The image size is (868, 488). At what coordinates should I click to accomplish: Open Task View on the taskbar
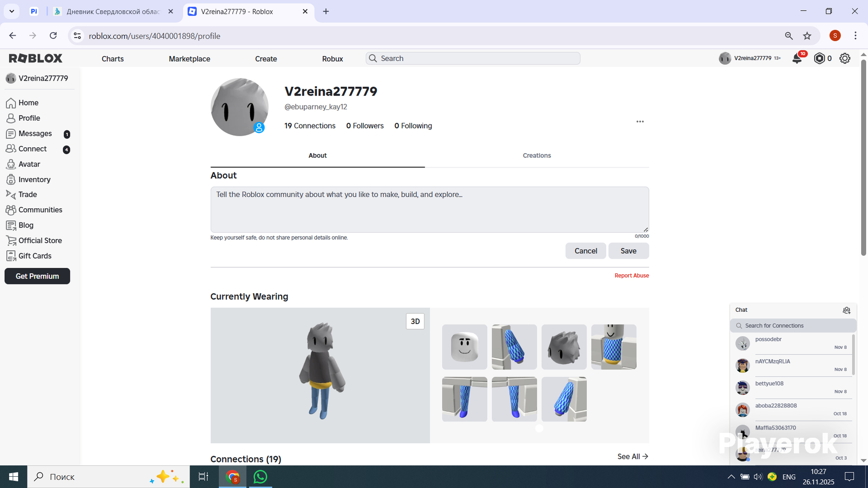tap(204, 477)
